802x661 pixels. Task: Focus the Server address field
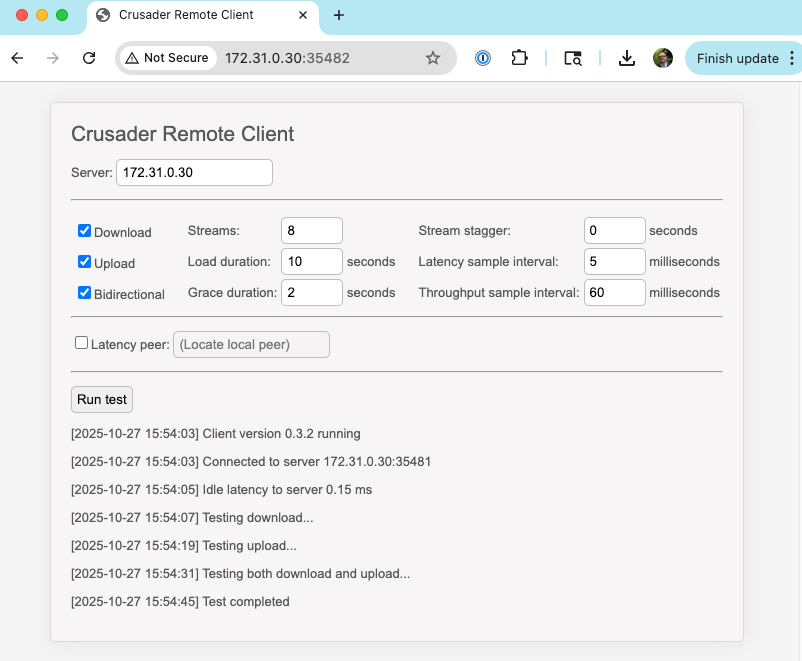(x=194, y=172)
